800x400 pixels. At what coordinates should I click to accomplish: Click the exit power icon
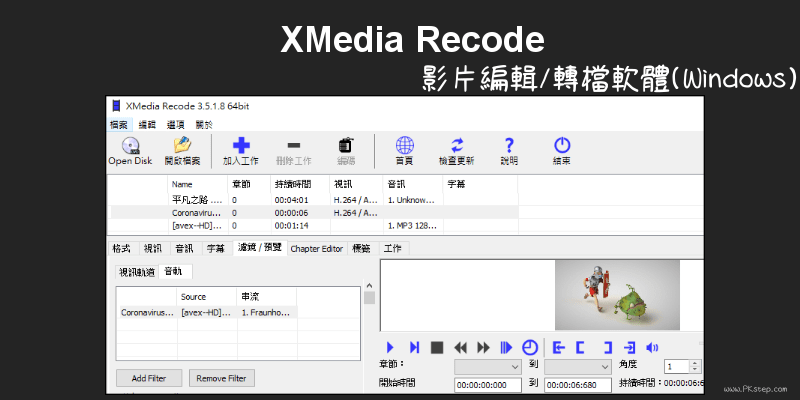(x=562, y=145)
